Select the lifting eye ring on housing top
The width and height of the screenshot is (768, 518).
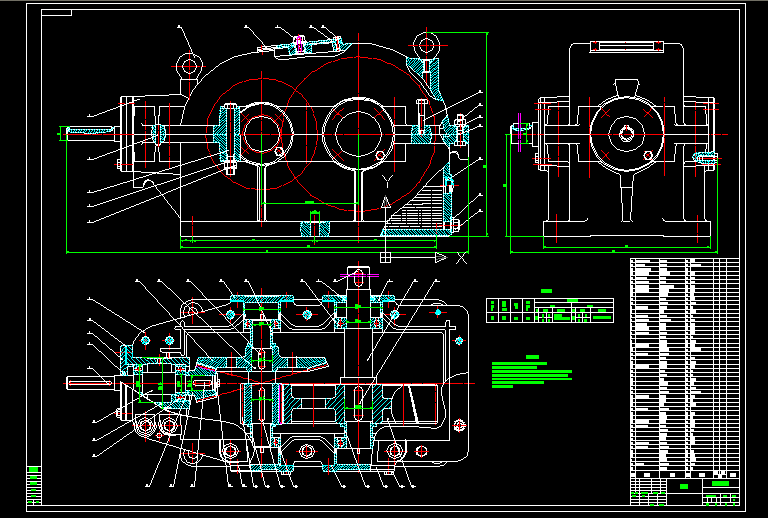coord(189,66)
